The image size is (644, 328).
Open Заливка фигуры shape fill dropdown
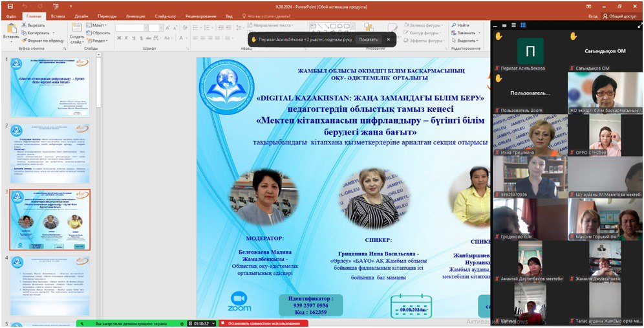[423, 25]
